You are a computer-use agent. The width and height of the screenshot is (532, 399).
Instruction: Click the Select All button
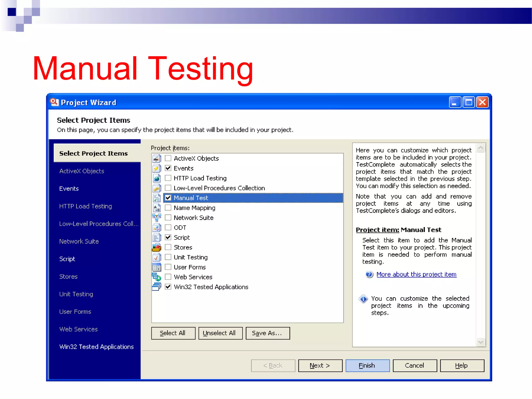tap(173, 333)
